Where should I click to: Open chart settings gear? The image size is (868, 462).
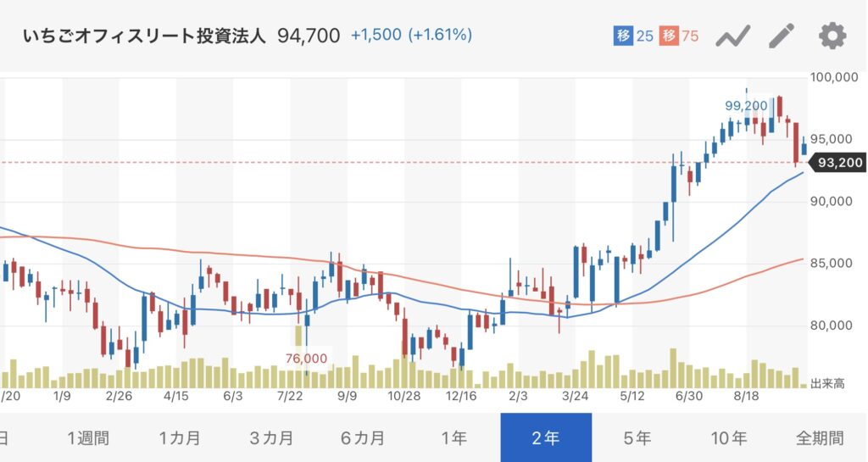click(x=832, y=36)
